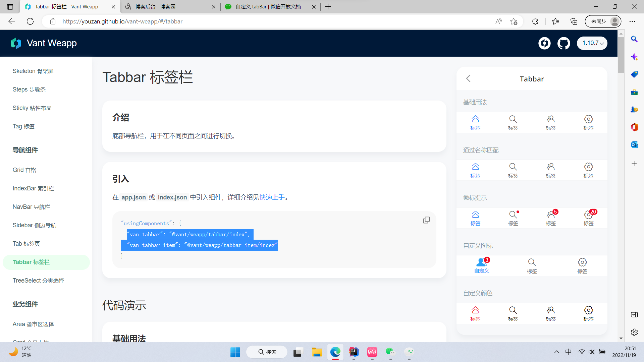Show hidden system tray icons chevron

pos(556,352)
